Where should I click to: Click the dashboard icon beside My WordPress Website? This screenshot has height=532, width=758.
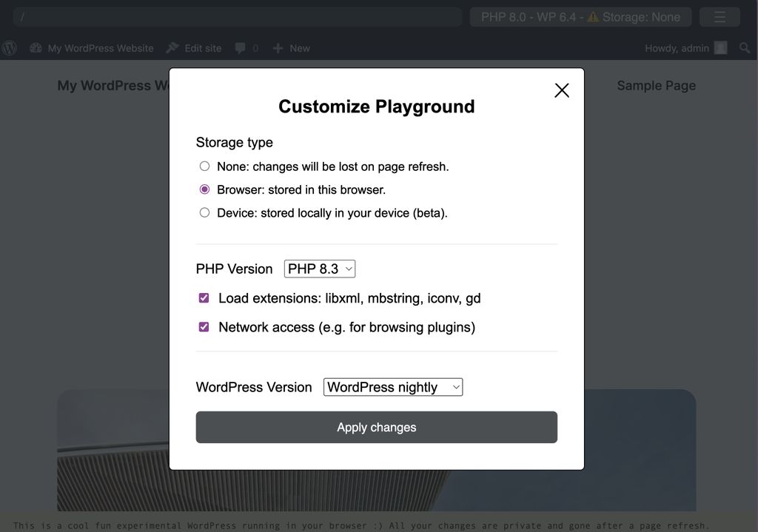36,48
